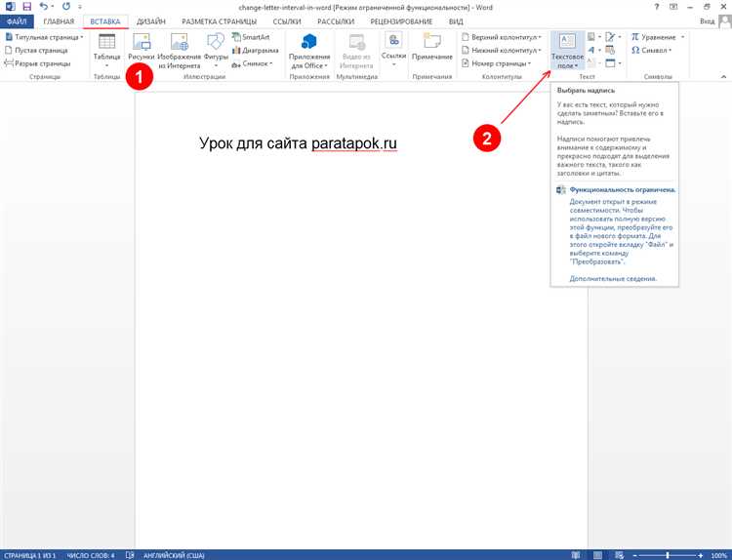Screen dimensions: 732x560
Task: Click the zoom slider handle
Action: pos(668,555)
